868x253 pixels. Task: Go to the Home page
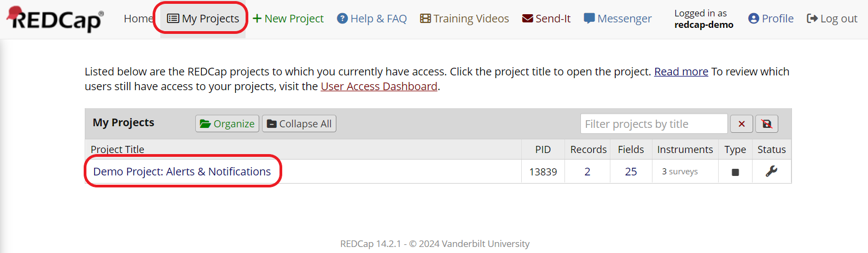tap(138, 19)
